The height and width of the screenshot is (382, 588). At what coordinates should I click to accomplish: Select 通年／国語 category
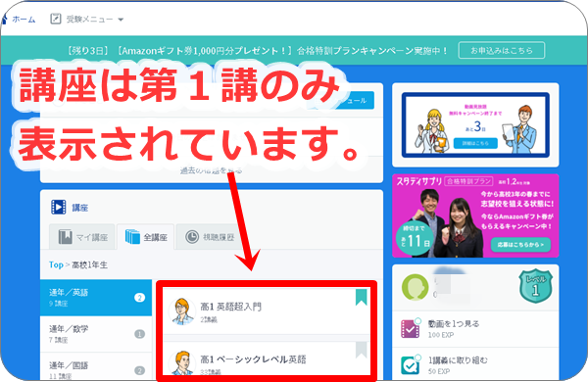point(96,367)
